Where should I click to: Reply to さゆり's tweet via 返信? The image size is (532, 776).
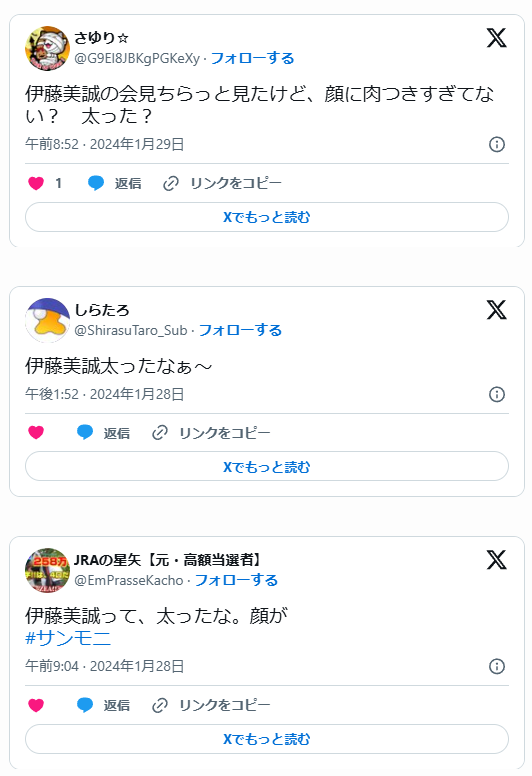point(115,183)
